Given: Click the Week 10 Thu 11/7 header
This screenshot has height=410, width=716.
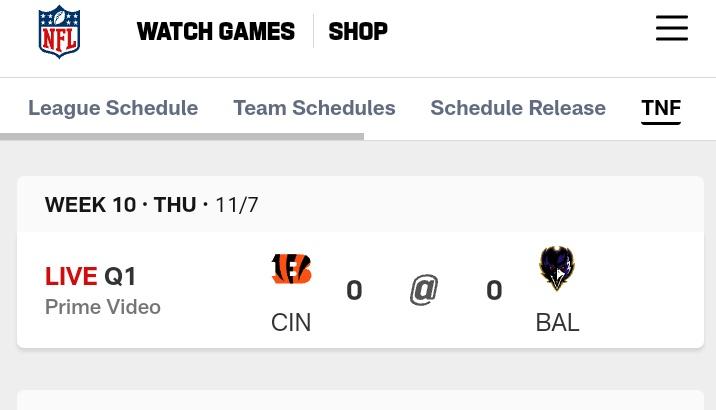Looking at the screenshot, I should coord(152,205).
